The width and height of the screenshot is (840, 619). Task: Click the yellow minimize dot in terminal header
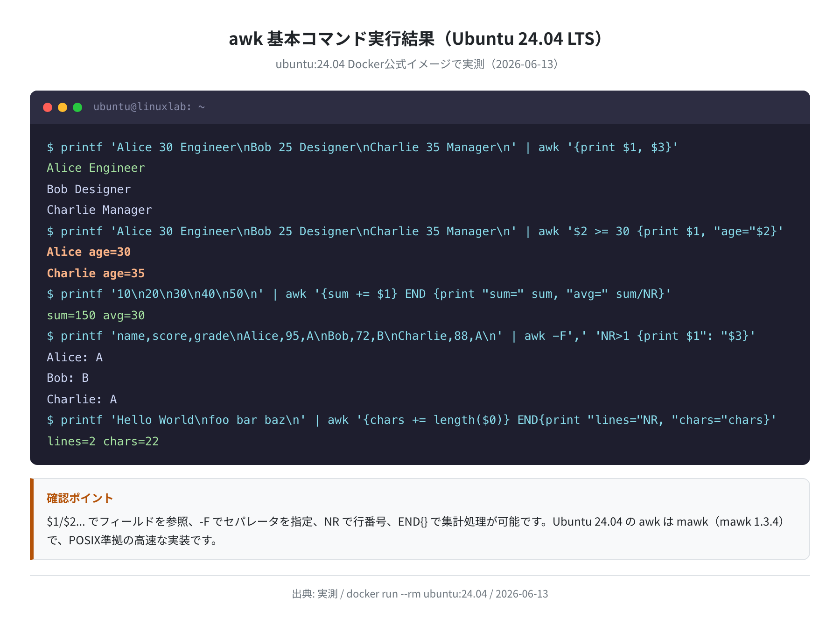[x=63, y=107]
